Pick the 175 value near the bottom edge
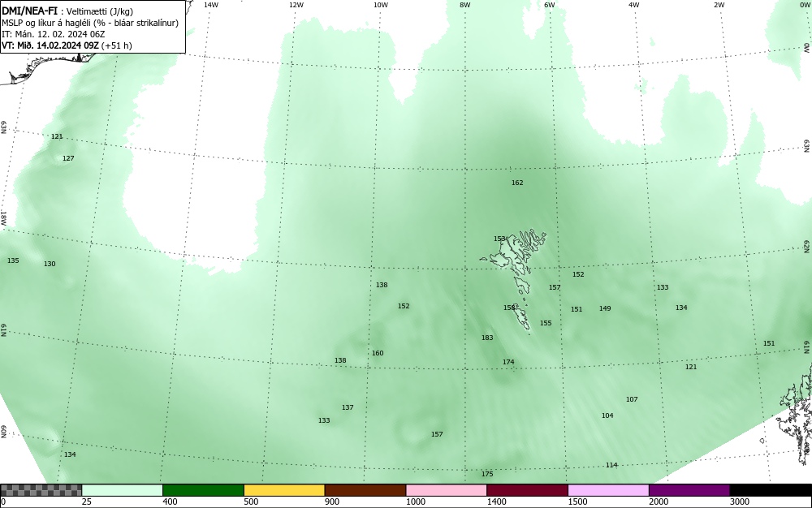The height and width of the screenshot is (508, 812). click(x=486, y=474)
